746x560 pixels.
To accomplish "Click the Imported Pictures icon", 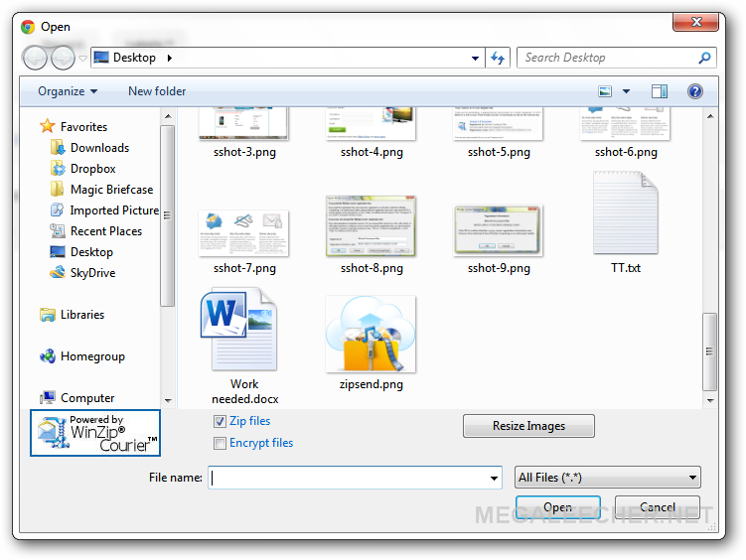I will (57, 210).
